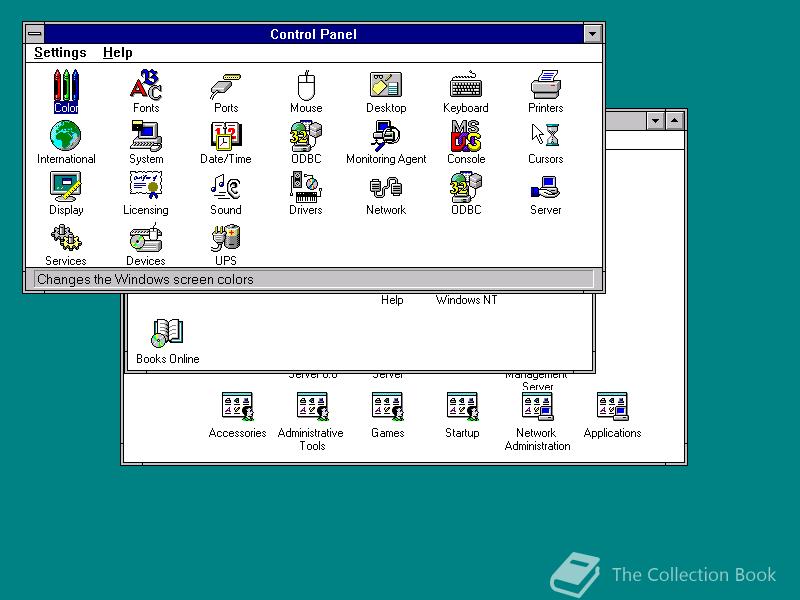Image resolution: width=800 pixels, height=600 pixels.
Task: Select the Keyboard icon
Action: (x=466, y=91)
